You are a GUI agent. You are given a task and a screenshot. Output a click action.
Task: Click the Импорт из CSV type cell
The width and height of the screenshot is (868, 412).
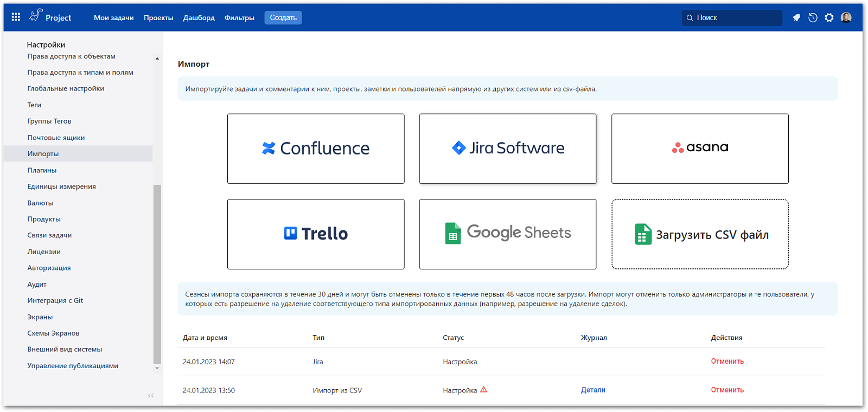pyautogui.click(x=337, y=390)
